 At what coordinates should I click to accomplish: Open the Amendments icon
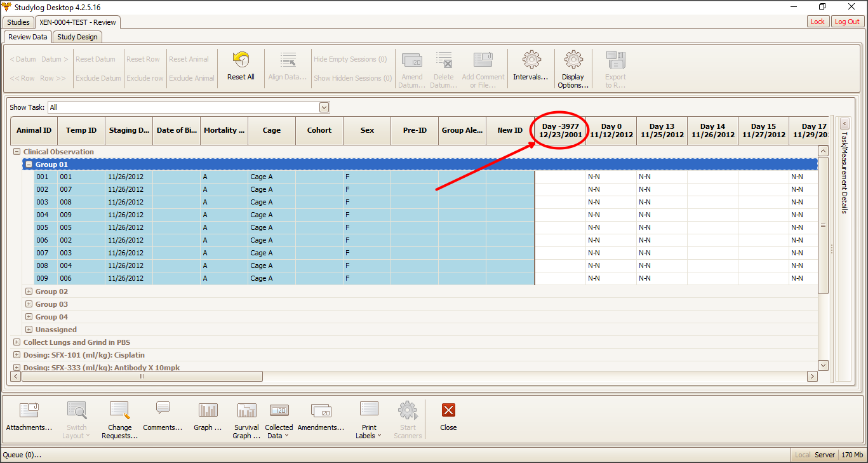(x=321, y=410)
